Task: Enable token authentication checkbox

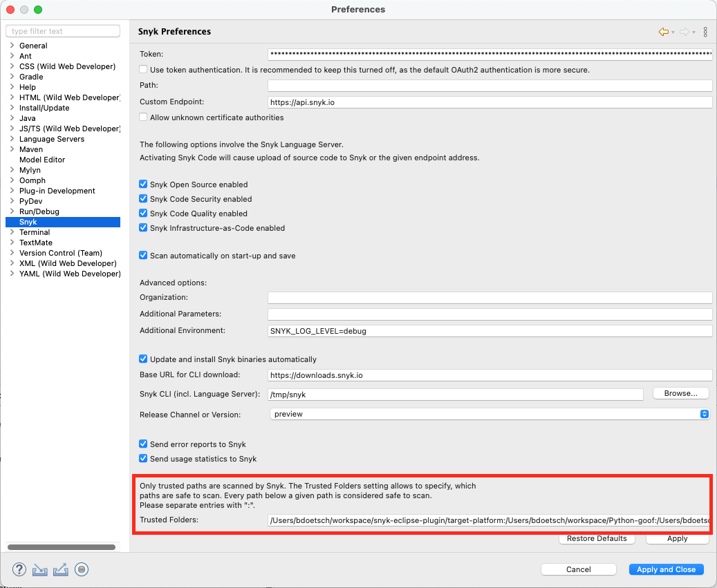Action: [x=143, y=69]
